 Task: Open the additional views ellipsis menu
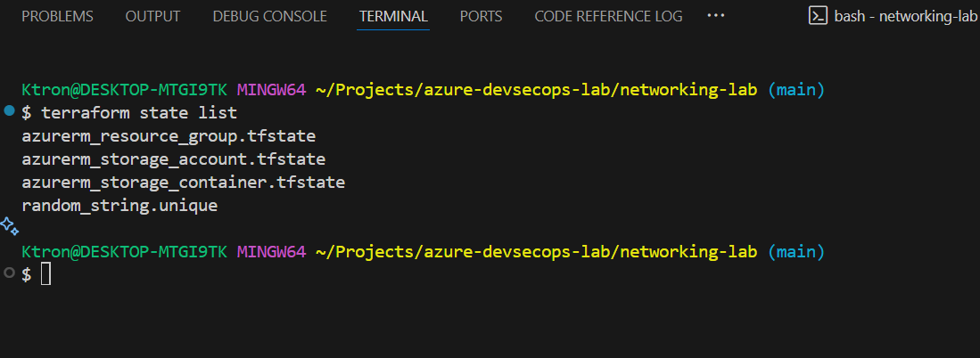[x=715, y=16]
